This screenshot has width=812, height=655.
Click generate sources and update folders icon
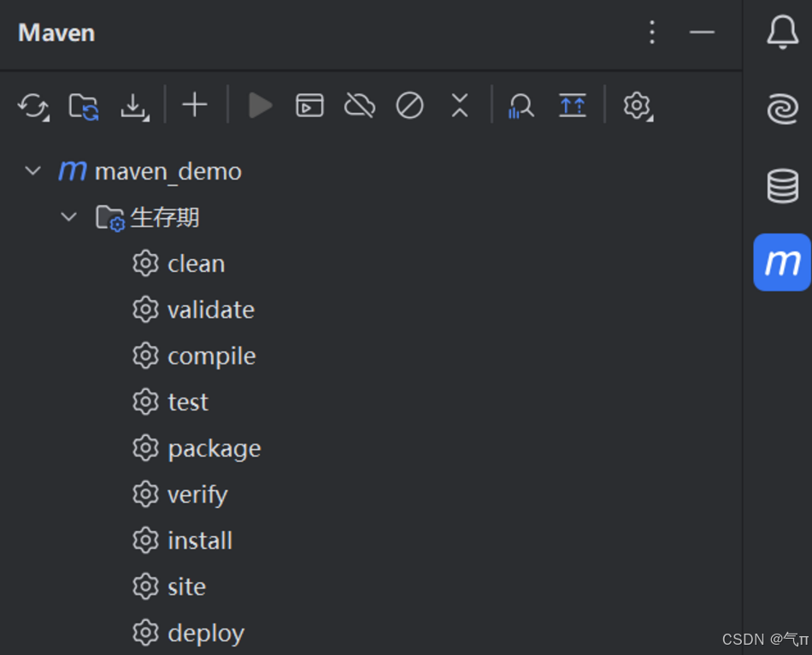pos(84,107)
